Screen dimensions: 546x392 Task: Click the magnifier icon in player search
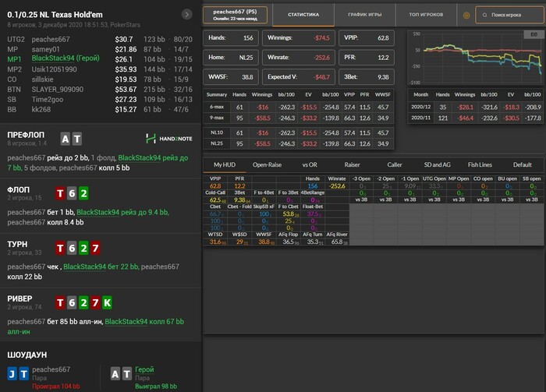[484, 15]
